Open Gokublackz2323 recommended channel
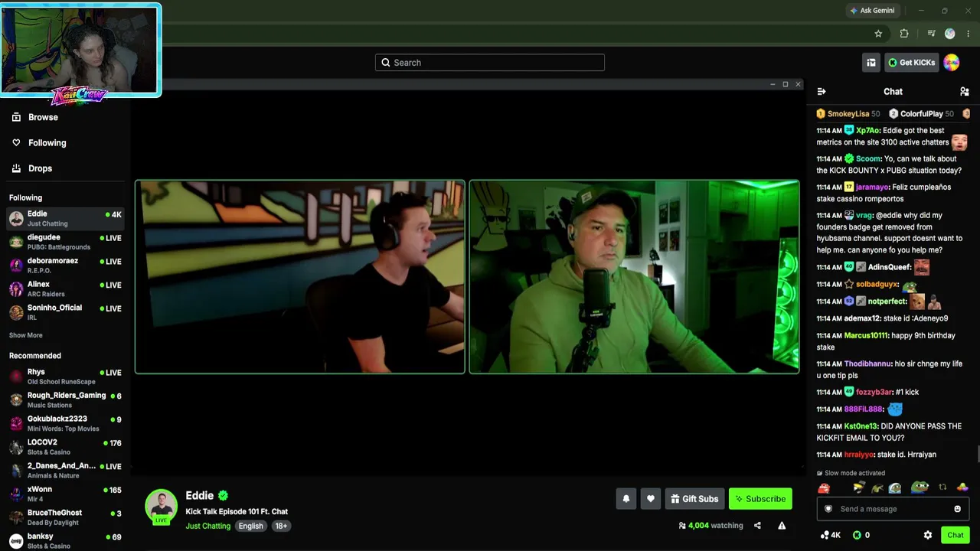This screenshot has height=551, width=980. 65,423
